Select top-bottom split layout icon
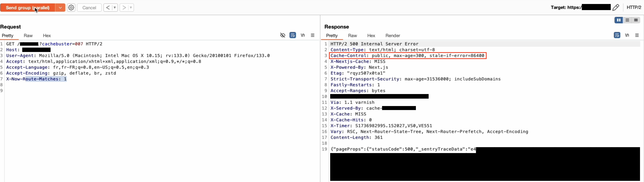The height and width of the screenshot is (182, 644). click(627, 20)
